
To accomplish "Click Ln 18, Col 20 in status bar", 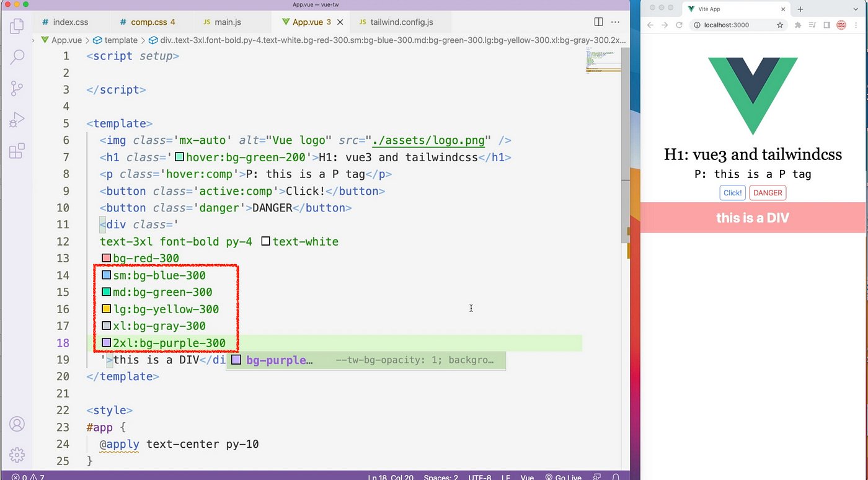I will 391,477.
